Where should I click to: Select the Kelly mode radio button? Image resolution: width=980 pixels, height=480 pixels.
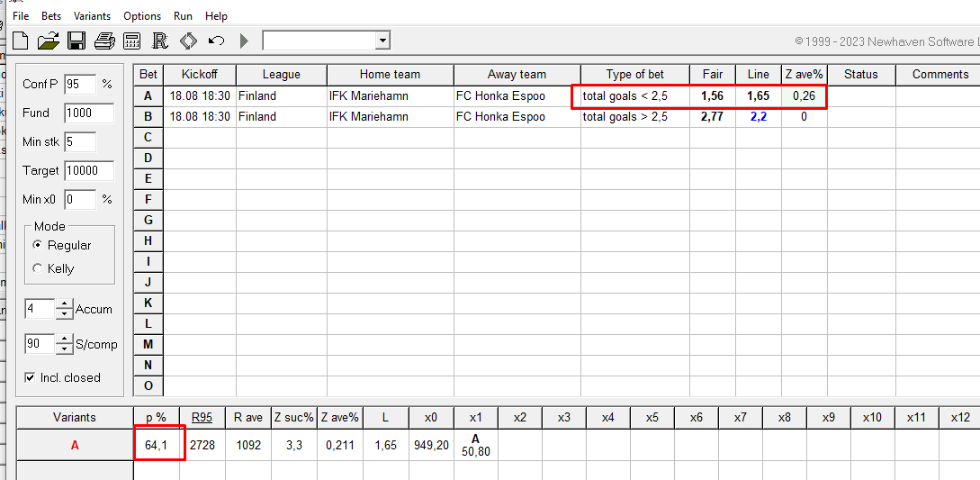pos(38,268)
